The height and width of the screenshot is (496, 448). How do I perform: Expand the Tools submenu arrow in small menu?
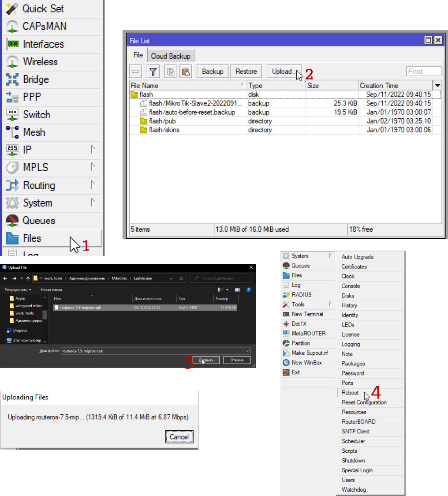click(x=330, y=304)
